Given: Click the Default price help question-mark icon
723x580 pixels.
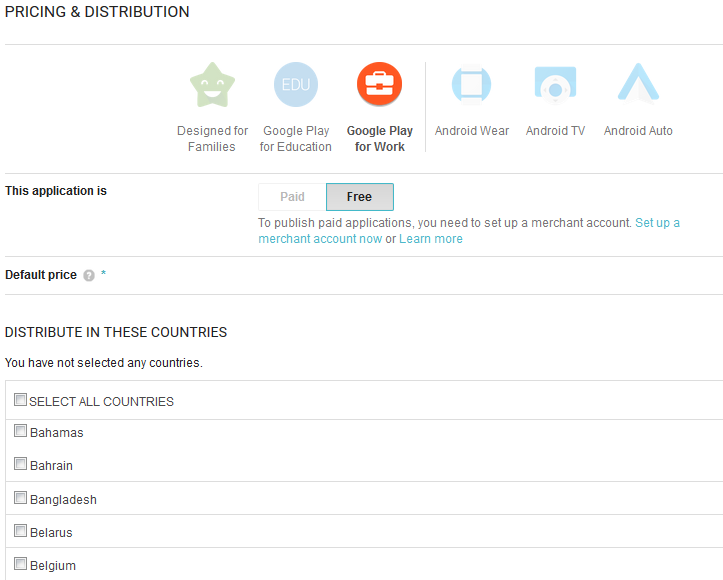Looking at the screenshot, I should click(89, 276).
